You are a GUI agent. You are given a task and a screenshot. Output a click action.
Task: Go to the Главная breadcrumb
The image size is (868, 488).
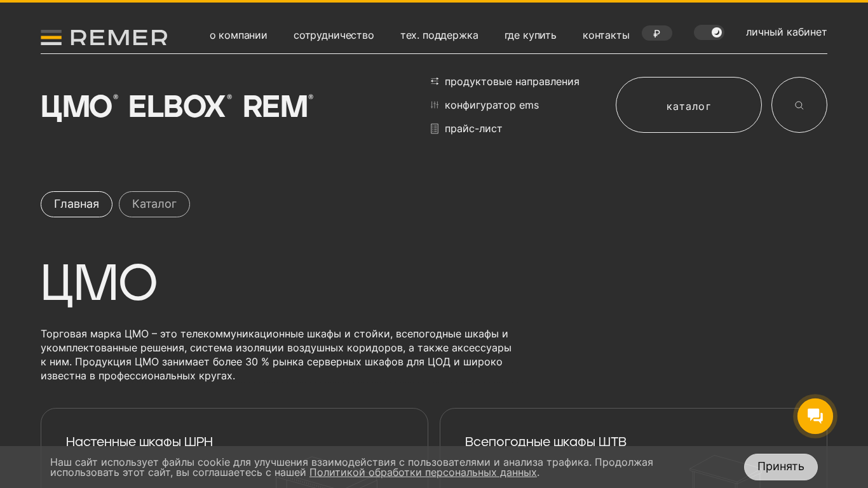[x=76, y=204]
